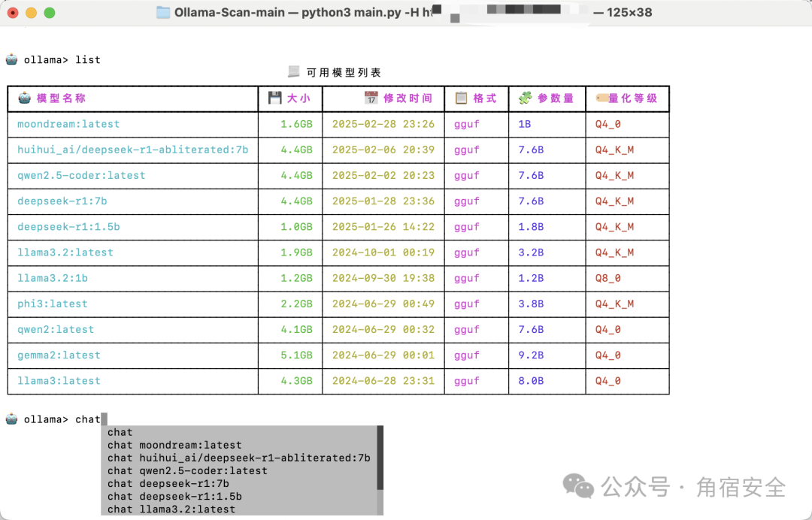The height and width of the screenshot is (520, 812).
Task: Click date '2025-02-28 23:26'
Action: coord(383,124)
